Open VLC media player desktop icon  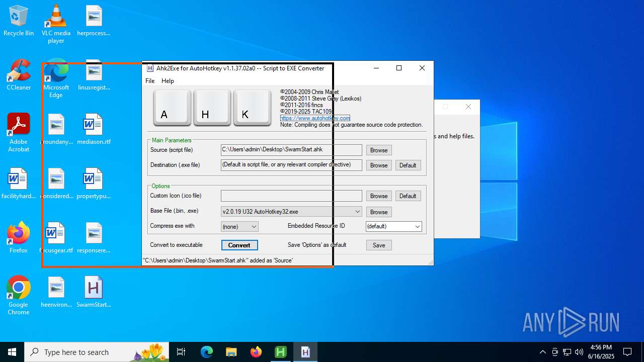click(56, 24)
